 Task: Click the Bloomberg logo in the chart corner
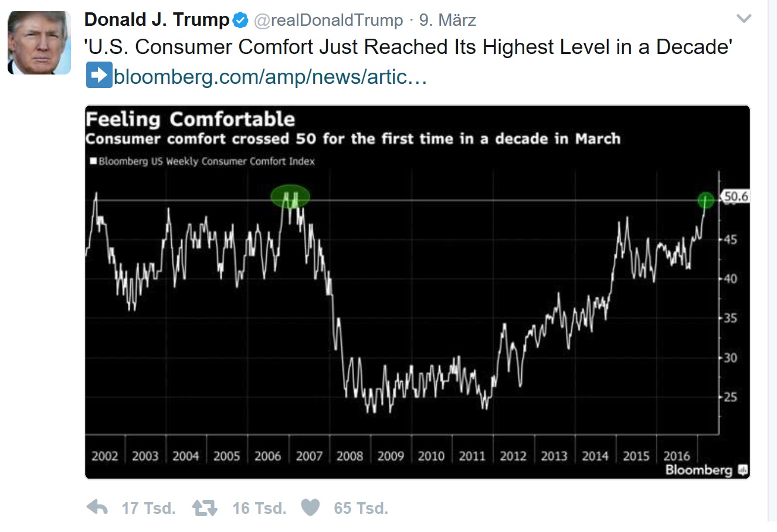[x=706, y=470]
